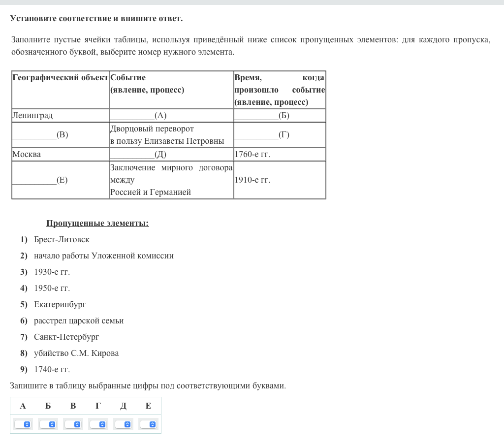Click option 'убийство С.М. Кирова'

coord(76,353)
